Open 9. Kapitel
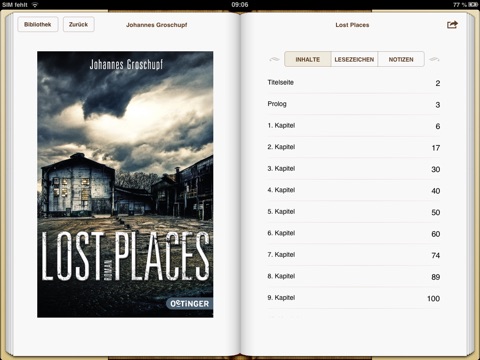This screenshot has width=480, height=360. pyautogui.click(x=354, y=298)
